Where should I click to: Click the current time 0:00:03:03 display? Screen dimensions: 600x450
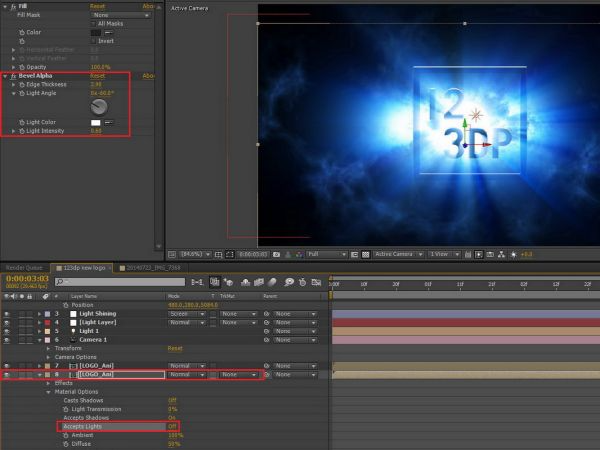pyautogui.click(x=27, y=279)
